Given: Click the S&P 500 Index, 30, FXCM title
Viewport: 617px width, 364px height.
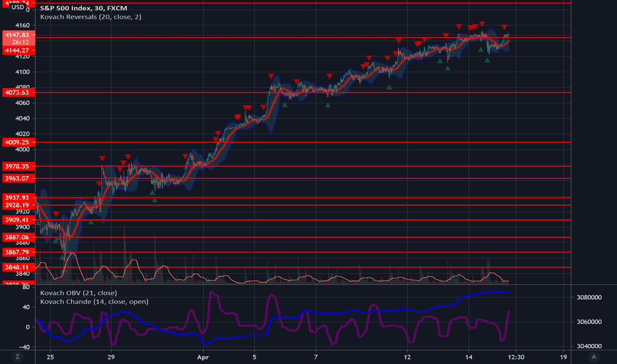Looking at the screenshot, I should click(x=83, y=8).
